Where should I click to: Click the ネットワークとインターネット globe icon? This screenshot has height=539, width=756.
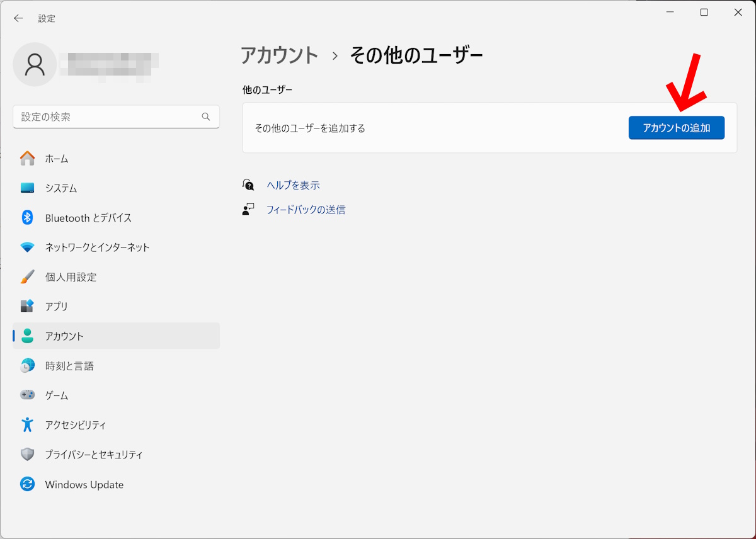coord(28,247)
